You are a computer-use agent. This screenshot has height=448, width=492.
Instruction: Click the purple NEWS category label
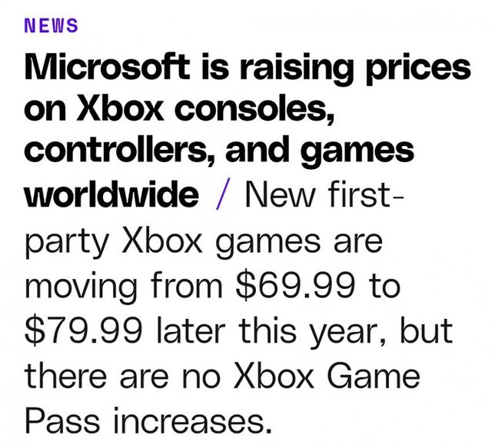pyautogui.click(x=52, y=25)
